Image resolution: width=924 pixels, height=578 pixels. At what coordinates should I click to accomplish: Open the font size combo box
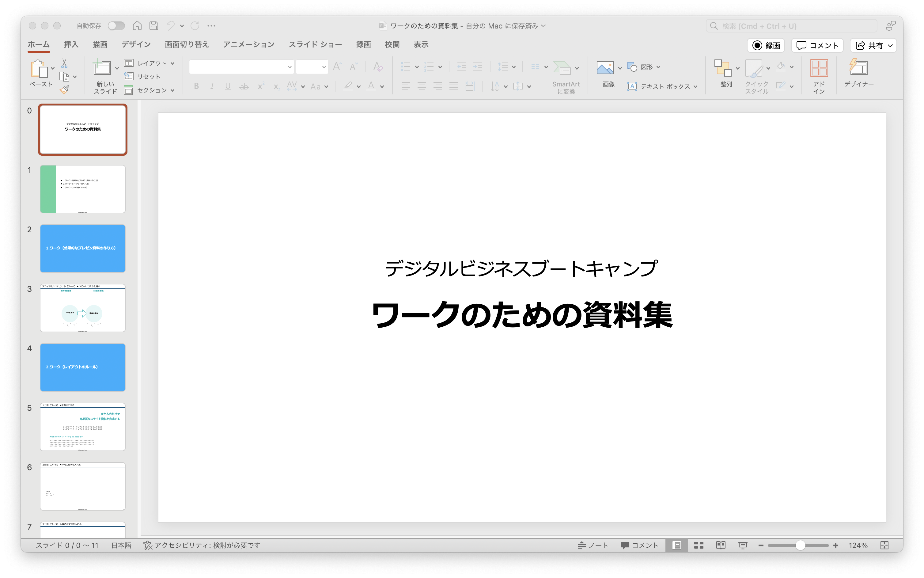pos(312,67)
